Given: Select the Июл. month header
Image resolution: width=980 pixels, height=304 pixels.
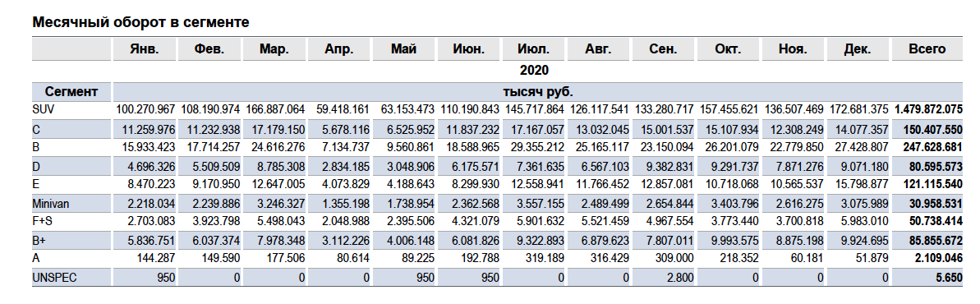Looking at the screenshot, I should click(x=535, y=48).
